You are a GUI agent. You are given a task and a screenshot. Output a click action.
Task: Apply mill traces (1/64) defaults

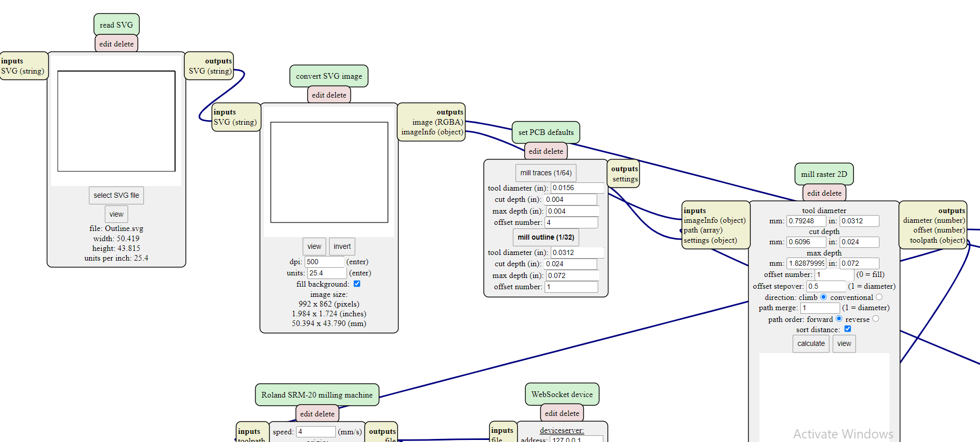546,173
